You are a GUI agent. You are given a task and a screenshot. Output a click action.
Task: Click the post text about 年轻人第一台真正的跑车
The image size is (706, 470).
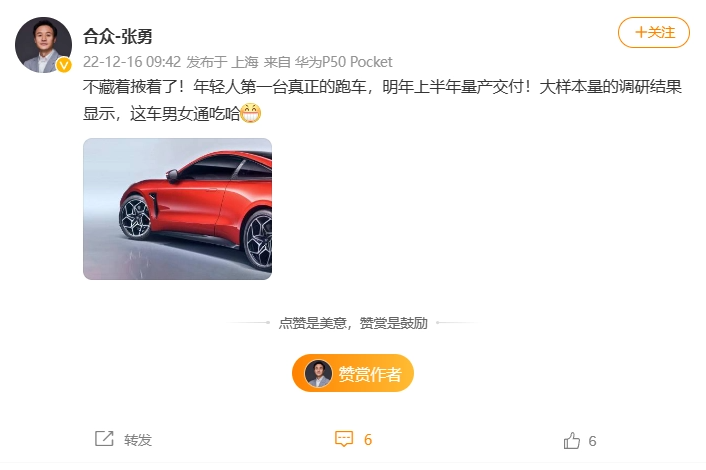click(382, 100)
